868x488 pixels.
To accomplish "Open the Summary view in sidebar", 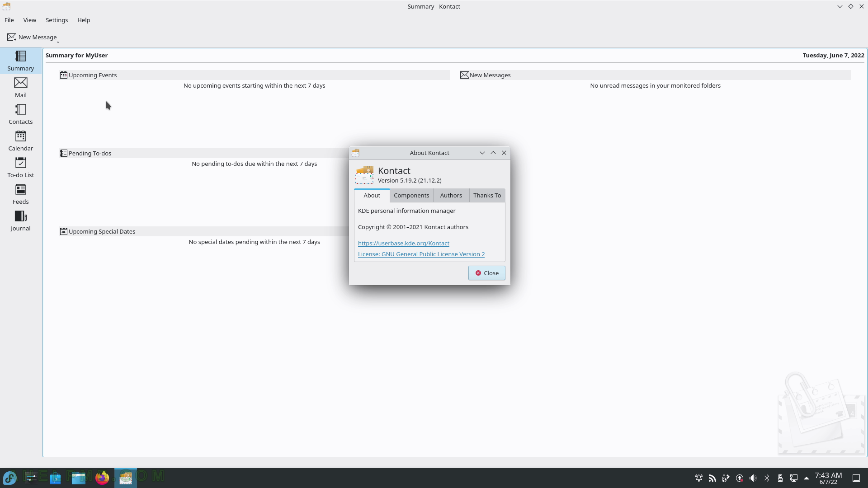I will point(20,61).
